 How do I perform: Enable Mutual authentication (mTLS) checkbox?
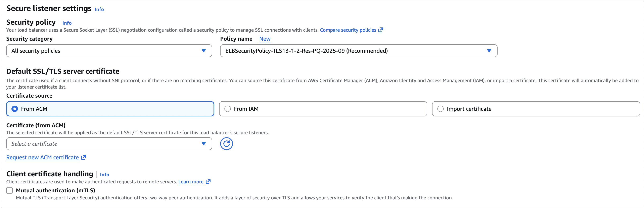(x=9, y=191)
